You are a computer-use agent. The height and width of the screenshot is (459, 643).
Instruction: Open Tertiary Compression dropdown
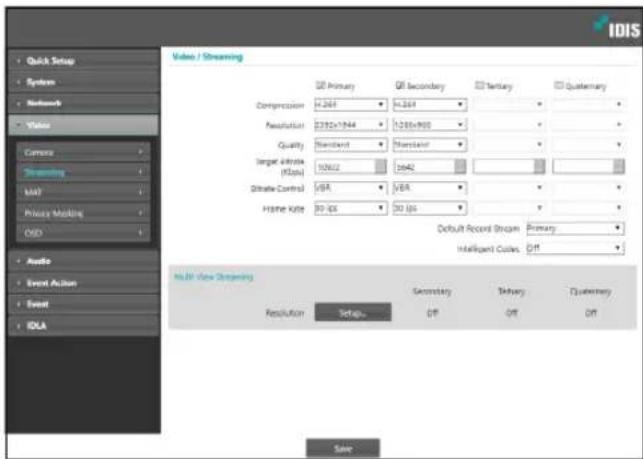pyautogui.click(x=509, y=105)
